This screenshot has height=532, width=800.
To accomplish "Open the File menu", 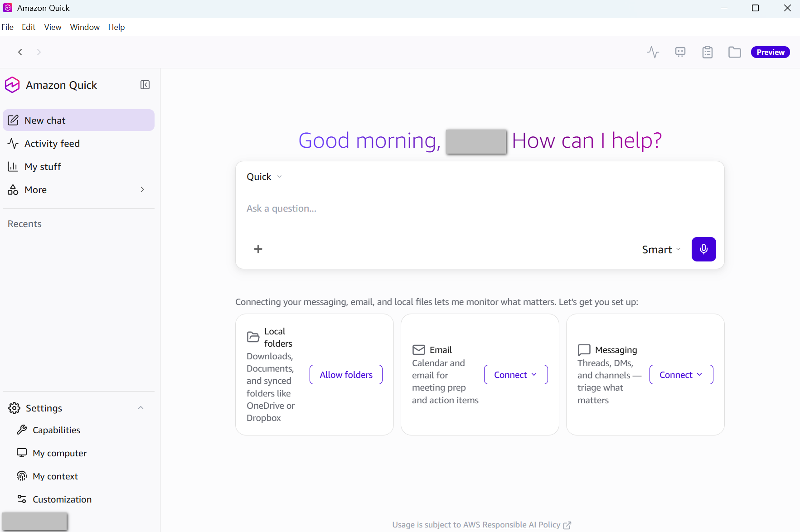I will [8, 27].
